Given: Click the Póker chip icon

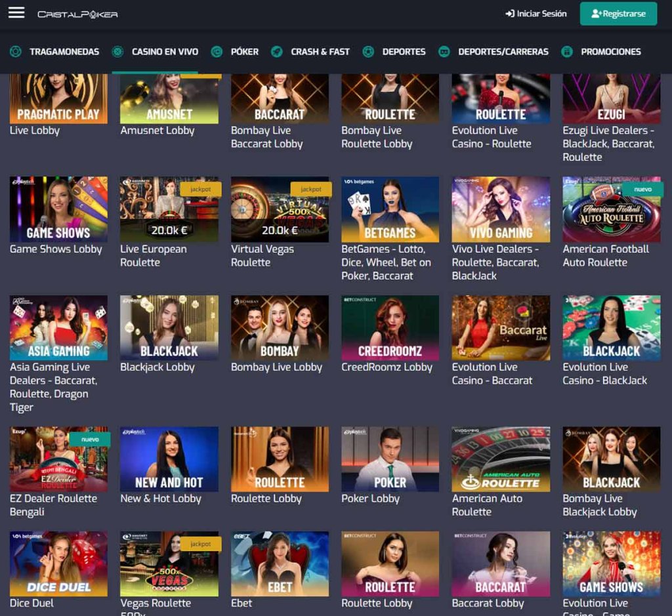Looking at the screenshot, I should click(217, 52).
